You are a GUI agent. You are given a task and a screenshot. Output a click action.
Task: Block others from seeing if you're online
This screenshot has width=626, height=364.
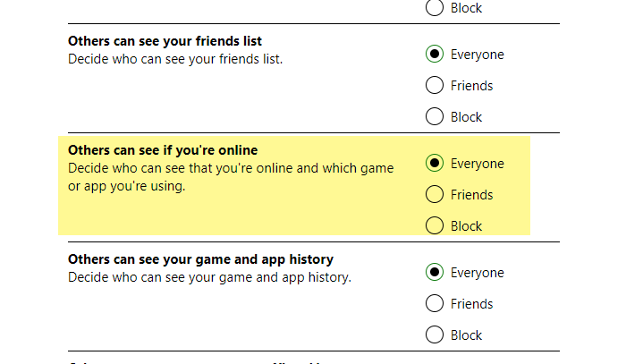coord(435,226)
